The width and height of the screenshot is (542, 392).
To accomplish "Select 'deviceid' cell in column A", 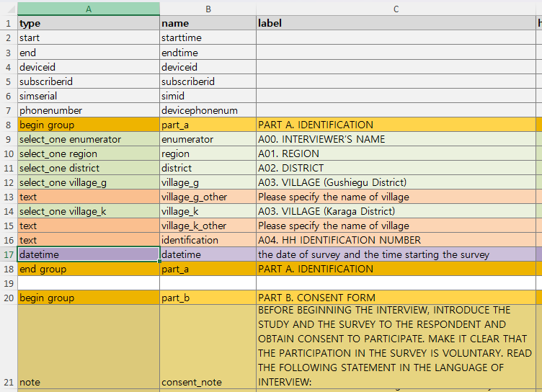I will [89, 67].
